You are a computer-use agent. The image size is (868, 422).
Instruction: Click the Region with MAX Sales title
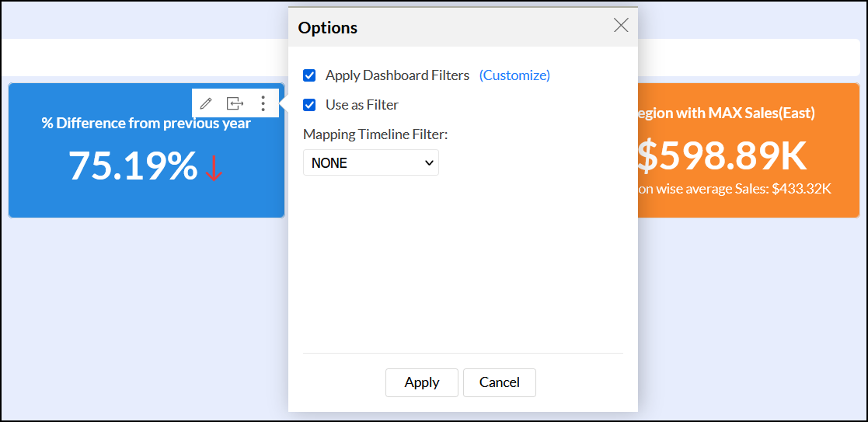[x=727, y=113]
